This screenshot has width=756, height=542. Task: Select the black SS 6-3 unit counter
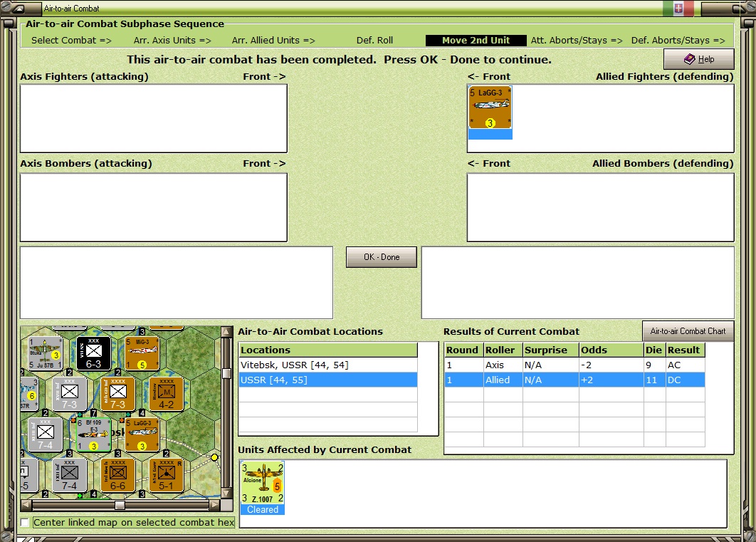(93, 353)
